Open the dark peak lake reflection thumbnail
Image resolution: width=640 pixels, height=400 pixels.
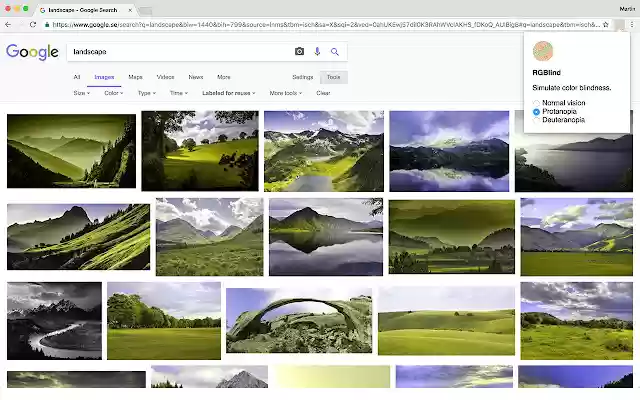326,237
